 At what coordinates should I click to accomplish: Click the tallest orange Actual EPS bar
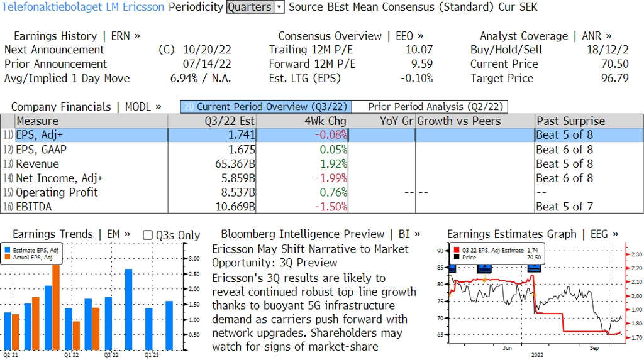click(56, 307)
